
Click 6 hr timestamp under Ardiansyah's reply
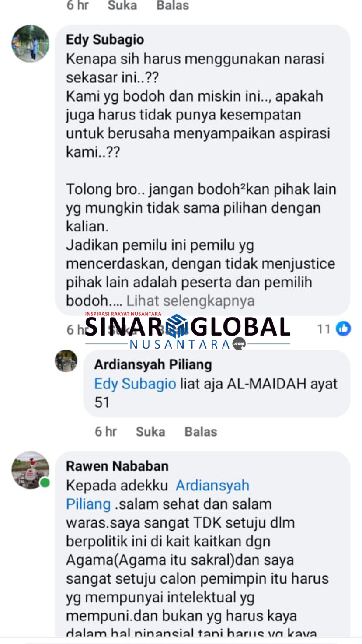tap(106, 432)
